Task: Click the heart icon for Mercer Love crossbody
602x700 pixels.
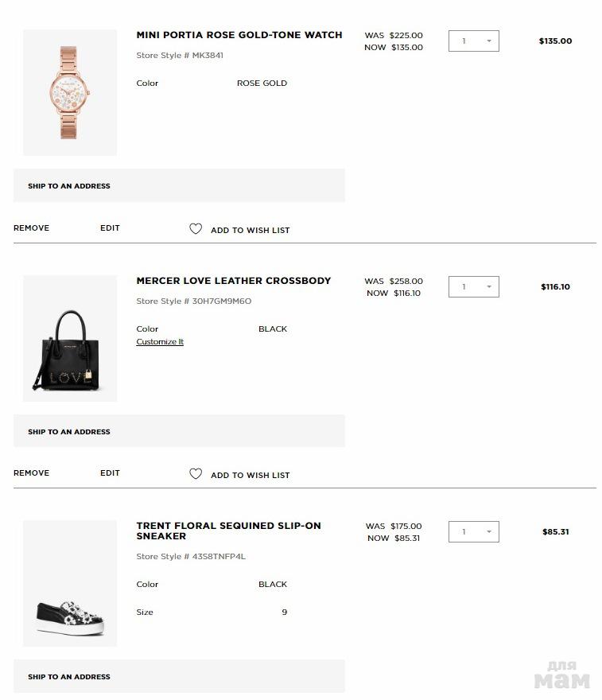Action: (196, 474)
